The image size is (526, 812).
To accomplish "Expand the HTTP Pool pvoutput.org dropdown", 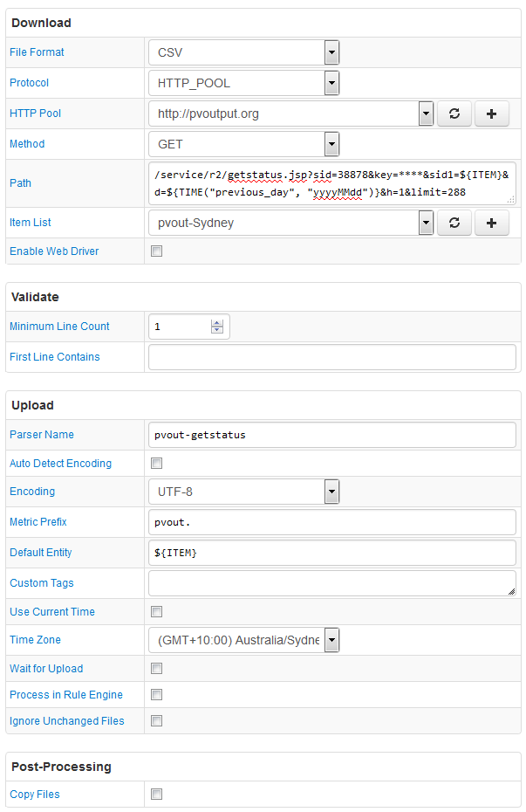I will pyautogui.click(x=290, y=114).
